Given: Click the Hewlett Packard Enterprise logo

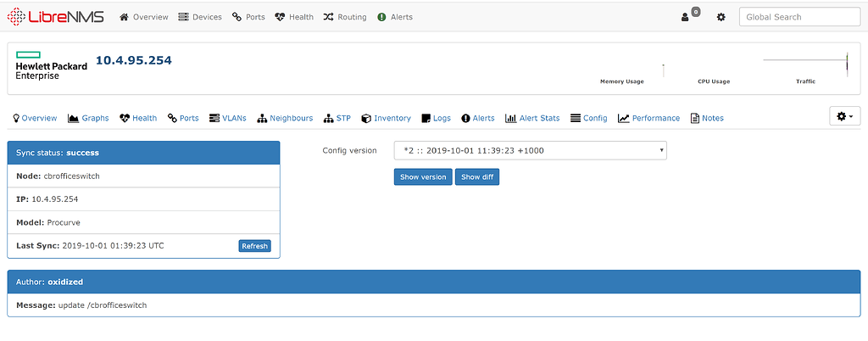Looking at the screenshot, I should [x=49, y=67].
